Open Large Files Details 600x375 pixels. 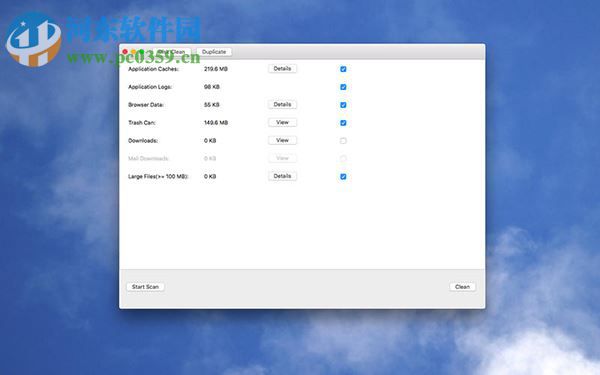click(282, 176)
